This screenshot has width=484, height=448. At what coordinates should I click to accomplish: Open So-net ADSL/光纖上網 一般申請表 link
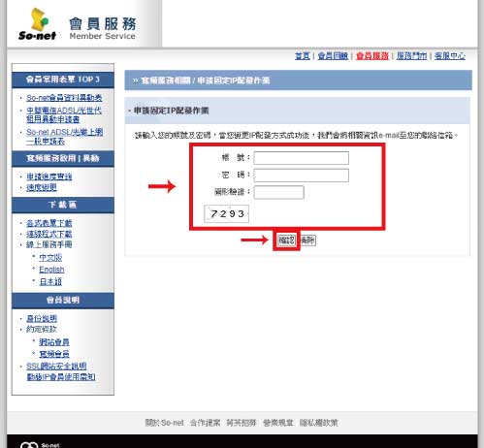pyautogui.click(x=65, y=137)
